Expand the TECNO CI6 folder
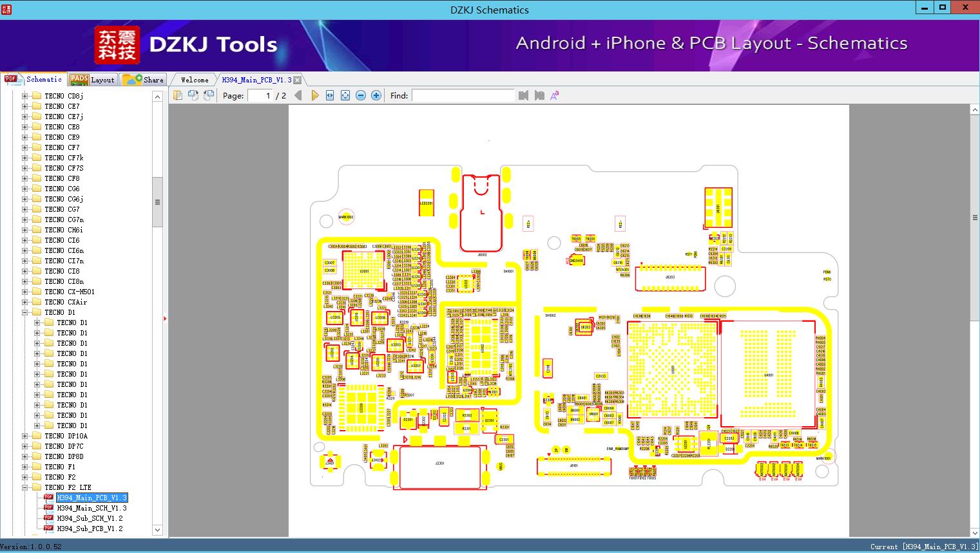Viewport: 980px width, 553px height. (25, 240)
